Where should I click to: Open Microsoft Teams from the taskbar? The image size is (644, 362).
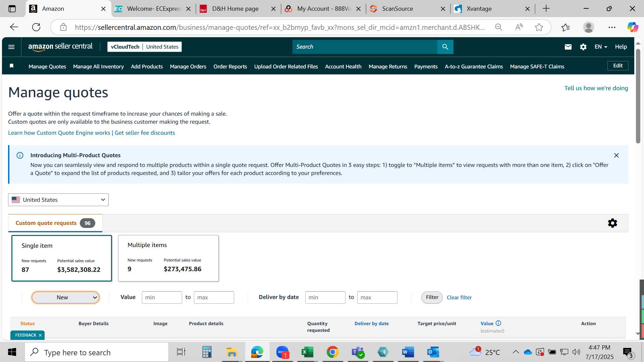point(358,352)
